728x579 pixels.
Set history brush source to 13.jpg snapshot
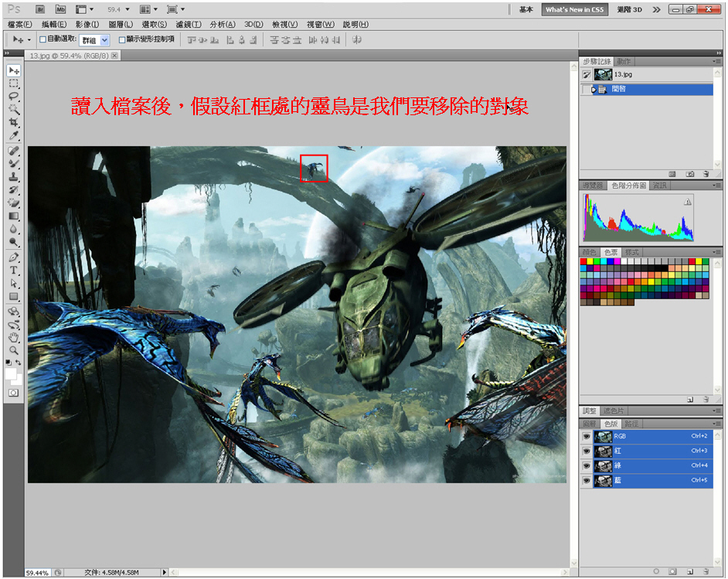587,74
